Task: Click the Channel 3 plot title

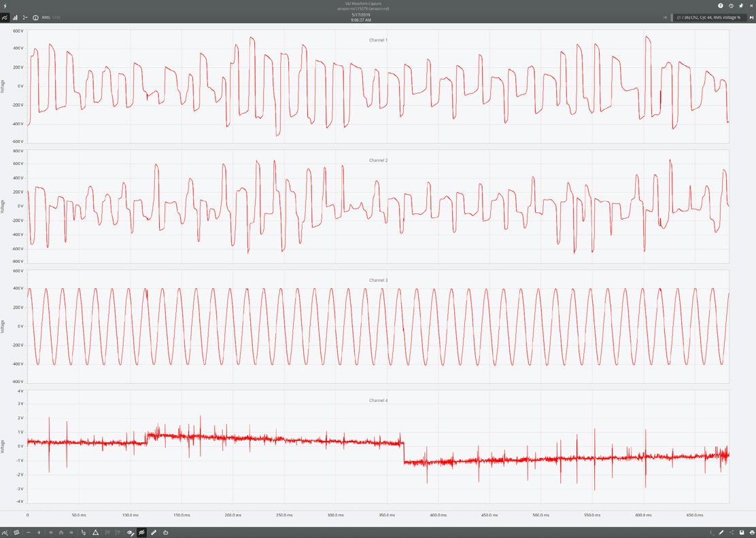Action: [378, 280]
